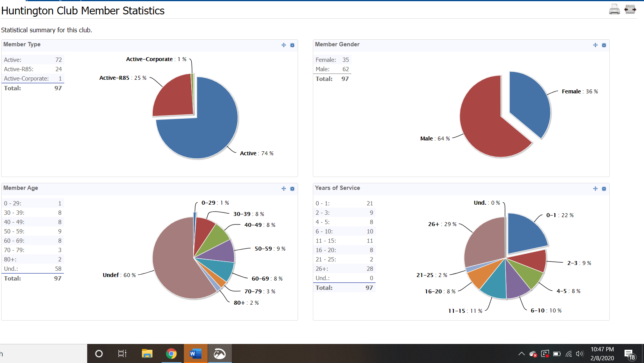Open the Member Gender panel gear settings
The height and width of the screenshot is (363, 644).
(604, 45)
